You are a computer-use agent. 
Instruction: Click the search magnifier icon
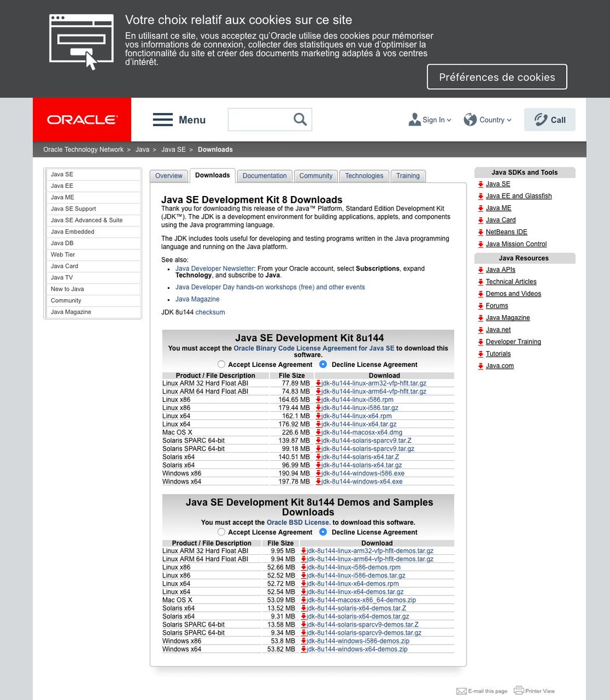click(x=300, y=120)
